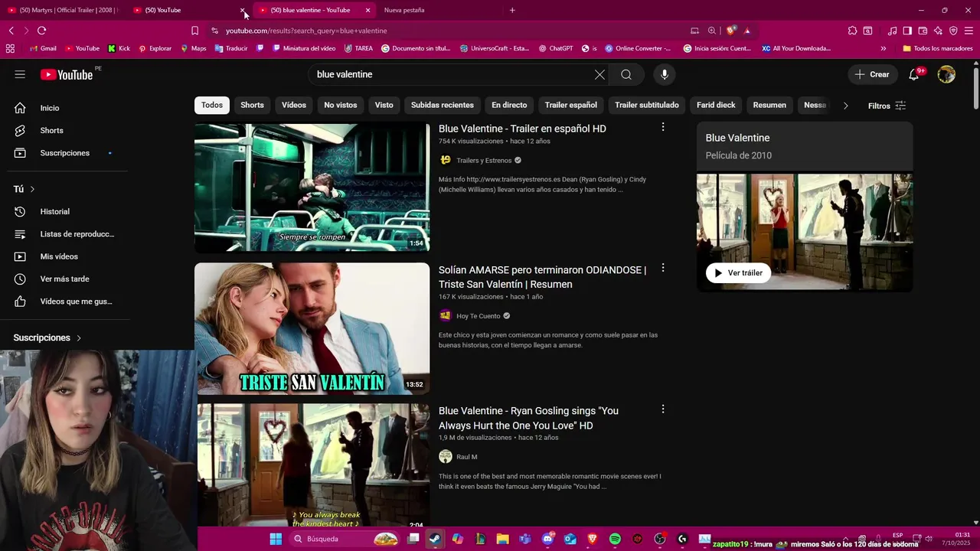Open options menu for Blue Valentine trailer video
The width and height of the screenshot is (980, 551).
663,127
